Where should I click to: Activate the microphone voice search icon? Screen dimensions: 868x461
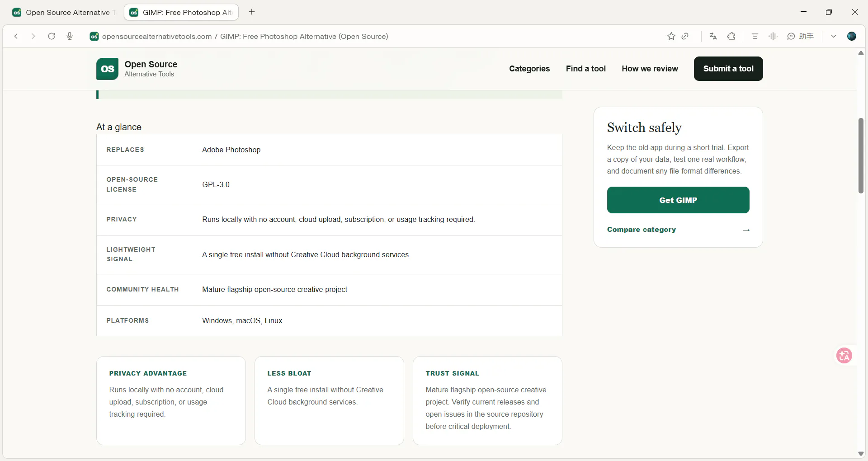(x=70, y=36)
